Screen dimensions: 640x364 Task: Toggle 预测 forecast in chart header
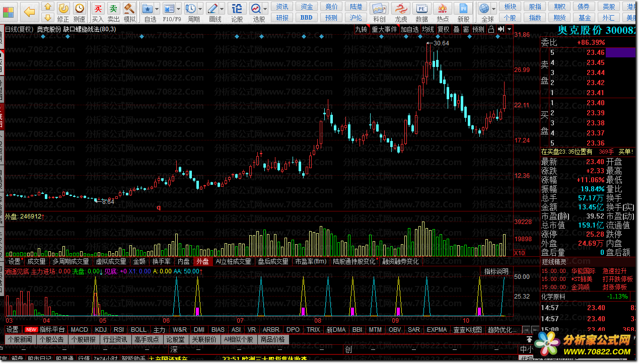click(478, 29)
